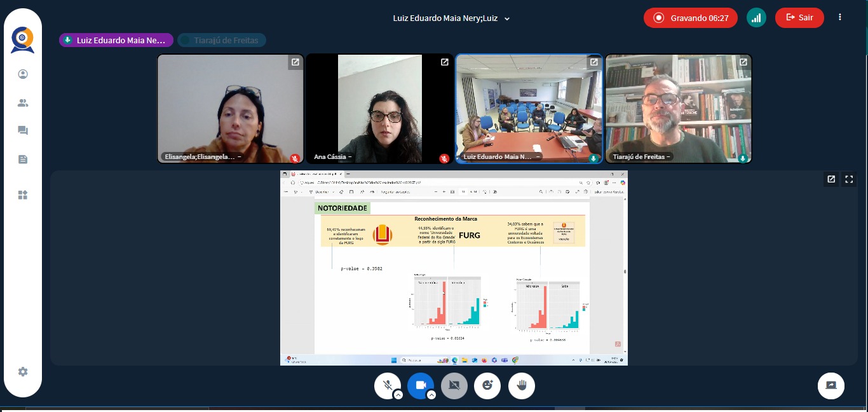Select Luiz Eduardo Maia talking indicator
Screen dimensions: 868x412
point(116,40)
